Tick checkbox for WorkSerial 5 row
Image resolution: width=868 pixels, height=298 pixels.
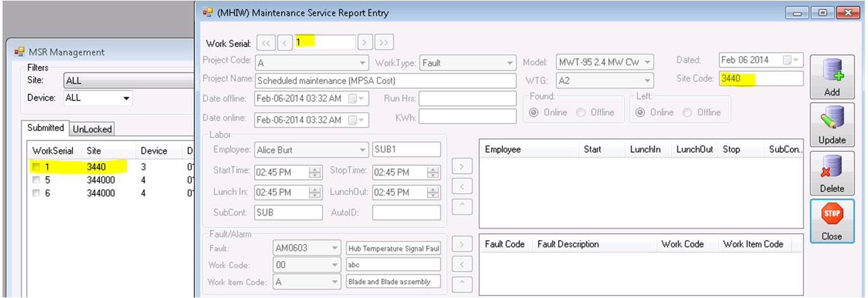point(37,180)
